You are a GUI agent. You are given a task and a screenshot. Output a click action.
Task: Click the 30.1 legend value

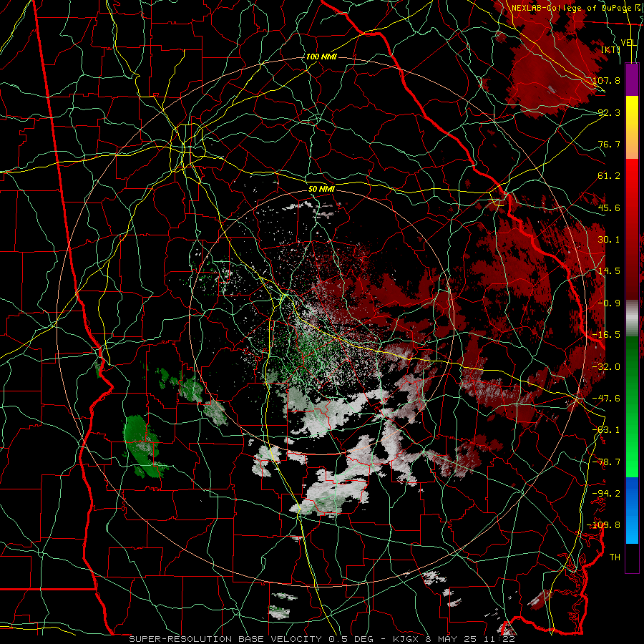click(609, 239)
